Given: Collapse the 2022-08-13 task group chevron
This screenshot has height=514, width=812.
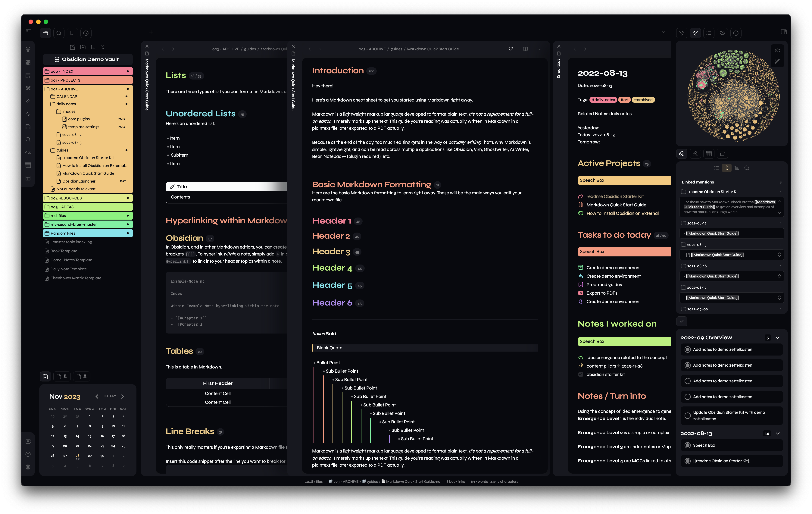Looking at the screenshot, I should pyautogui.click(x=778, y=433).
